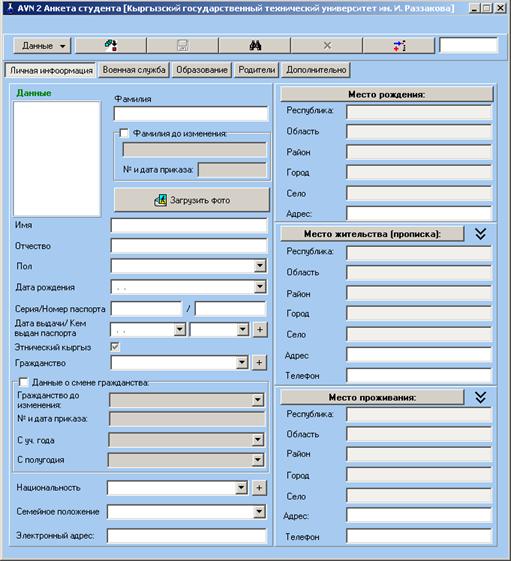511x561 pixels.
Task: Minimize the AVN 2 window
Action: [x=474, y=8]
